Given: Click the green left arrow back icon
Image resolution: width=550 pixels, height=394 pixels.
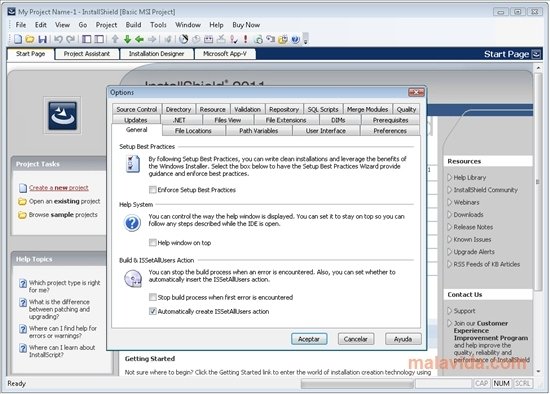Looking at the screenshot, I should pos(140,39).
